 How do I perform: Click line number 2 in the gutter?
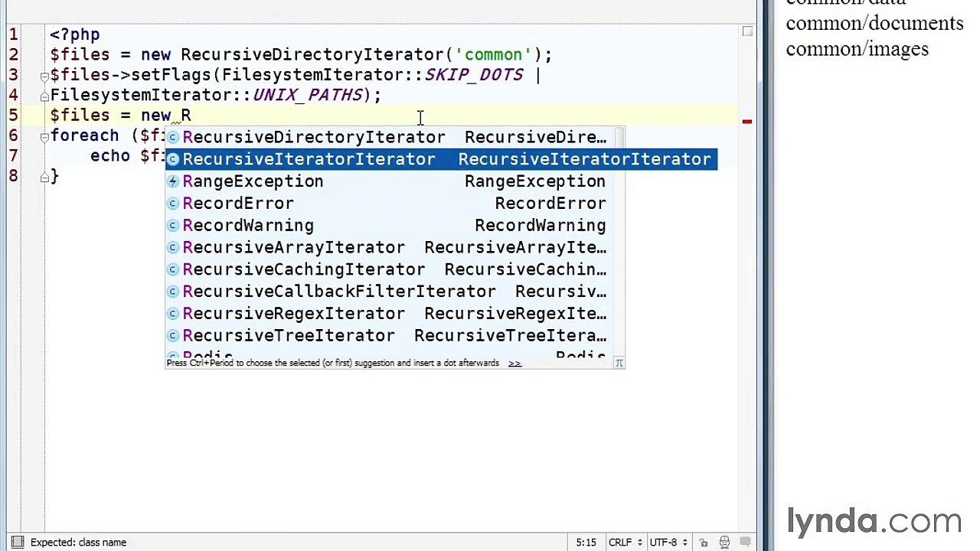point(14,55)
